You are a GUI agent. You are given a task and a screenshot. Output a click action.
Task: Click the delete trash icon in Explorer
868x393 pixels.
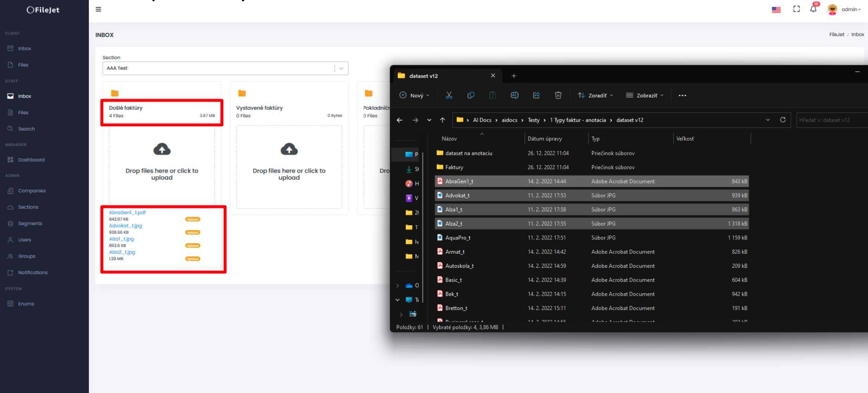[x=558, y=95]
